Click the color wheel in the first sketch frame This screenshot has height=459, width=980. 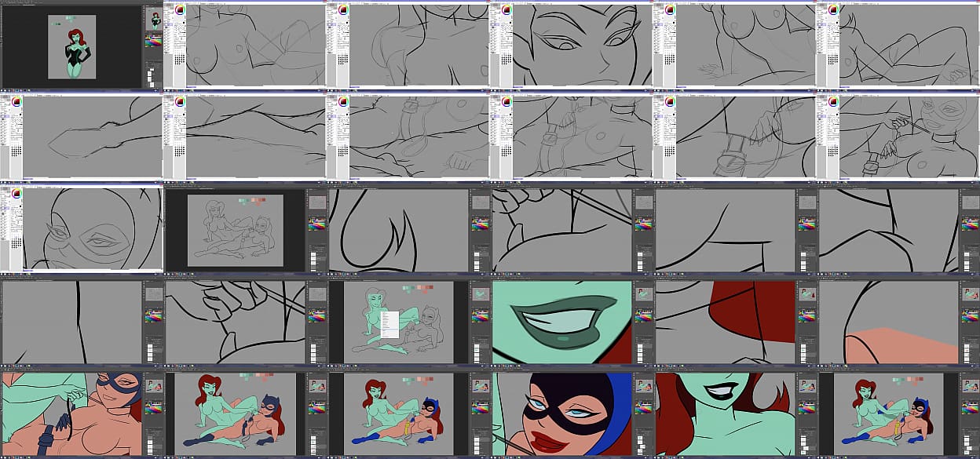click(x=180, y=10)
